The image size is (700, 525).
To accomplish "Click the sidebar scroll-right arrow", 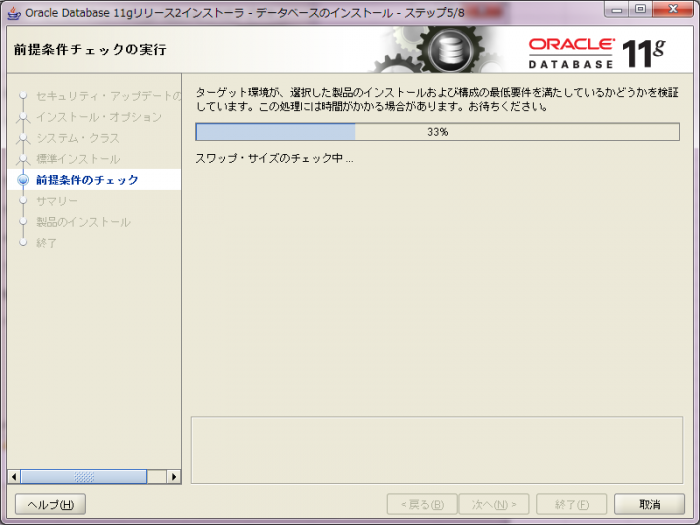I will 174,477.
